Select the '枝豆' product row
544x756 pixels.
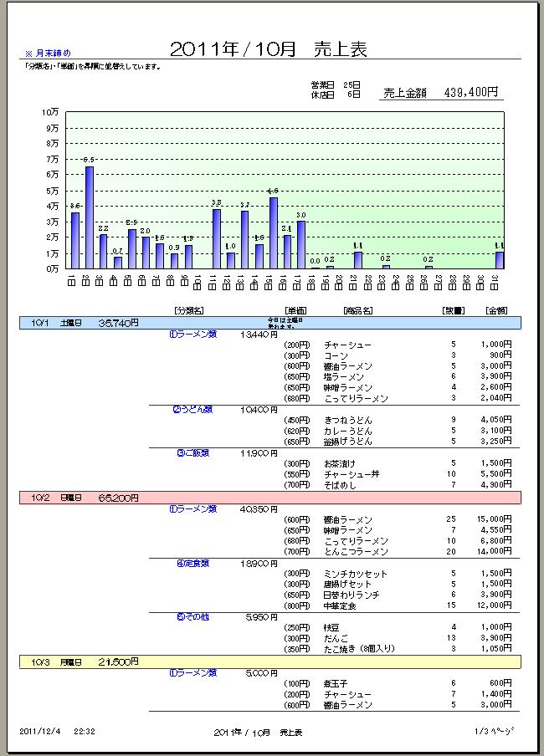tap(398, 627)
